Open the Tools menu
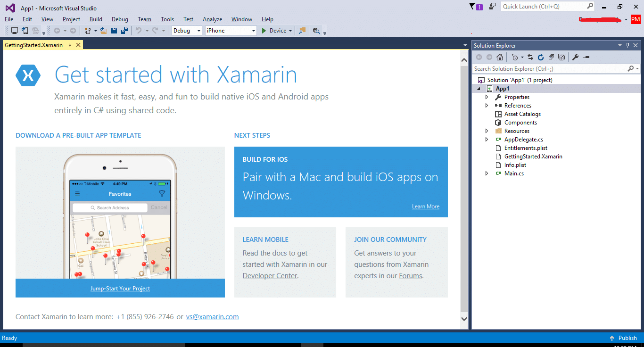 [167, 19]
